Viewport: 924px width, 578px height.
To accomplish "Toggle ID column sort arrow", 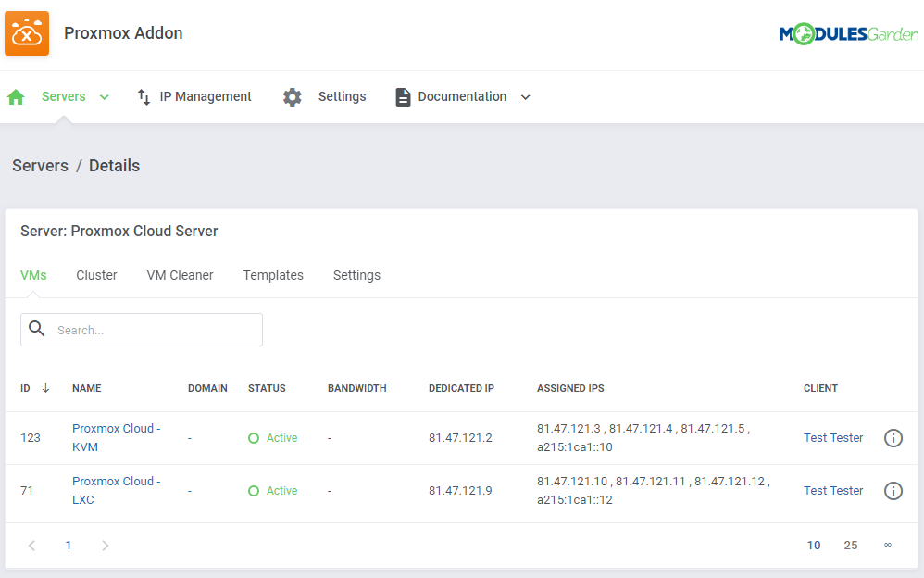I will point(45,387).
